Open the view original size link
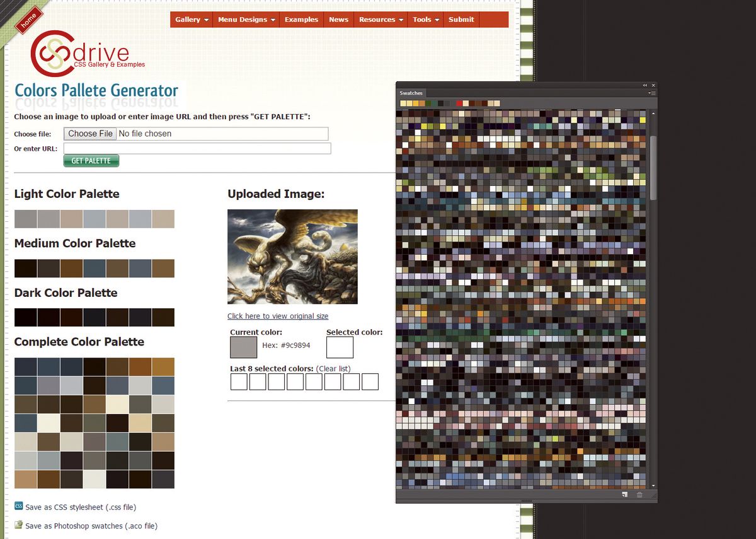The image size is (756, 539). click(x=277, y=316)
